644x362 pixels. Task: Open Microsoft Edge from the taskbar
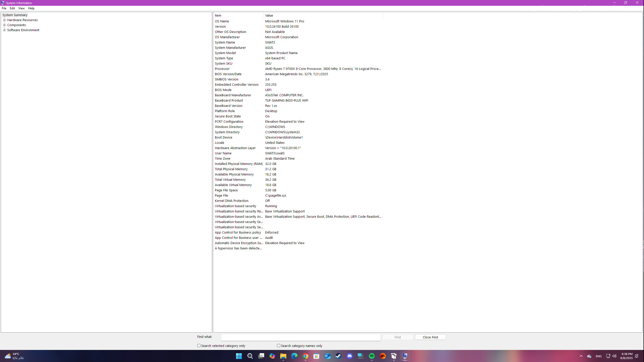point(294,356)
